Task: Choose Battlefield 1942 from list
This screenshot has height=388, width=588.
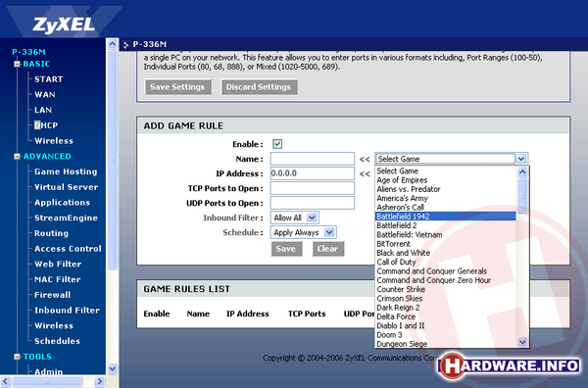Action: 446,217
